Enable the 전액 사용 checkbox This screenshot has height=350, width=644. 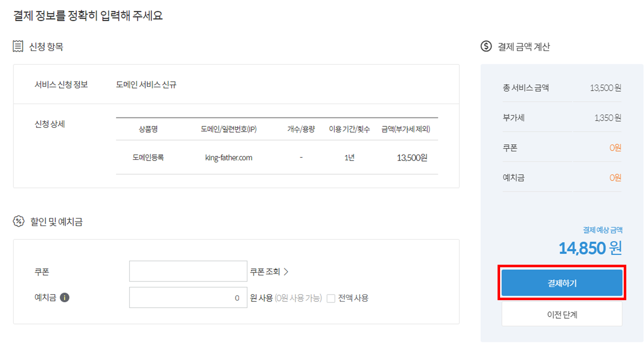331,298
